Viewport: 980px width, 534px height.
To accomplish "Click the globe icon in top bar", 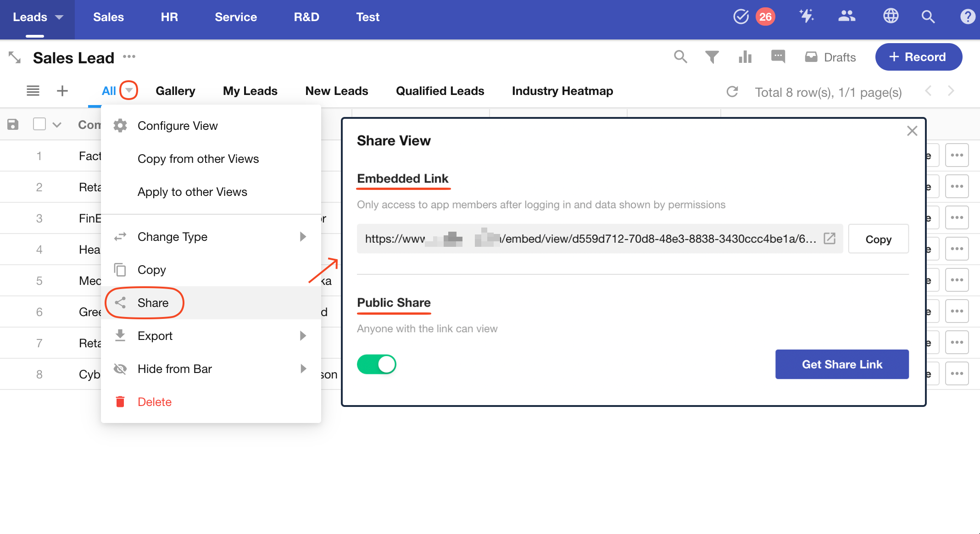I will (x=891, y=17).
